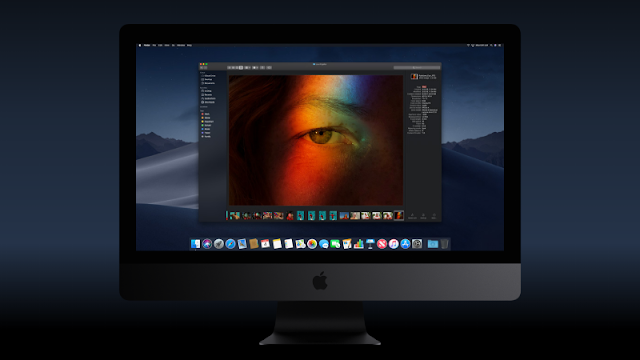640x360 pixels.
Task: Select first thumbnail in gallery strip
Action: 234,215
